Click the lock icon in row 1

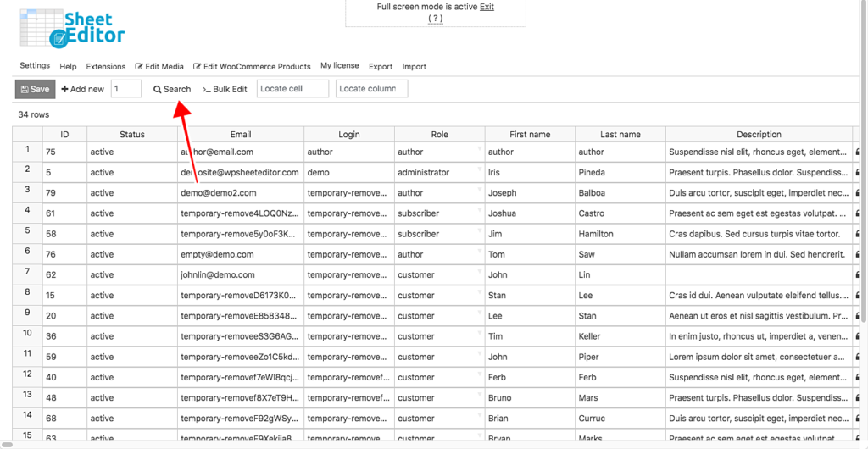[x=857, y=152]
